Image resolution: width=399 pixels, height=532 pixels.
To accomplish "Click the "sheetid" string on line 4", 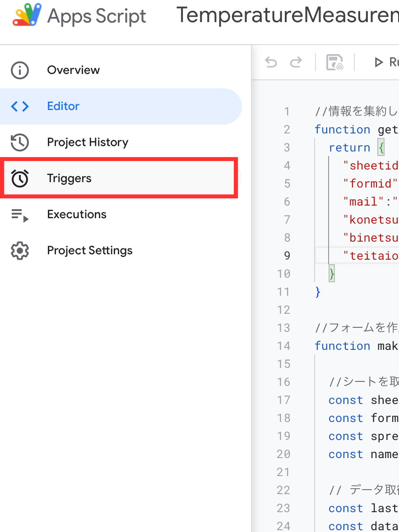I will point(371,165).
